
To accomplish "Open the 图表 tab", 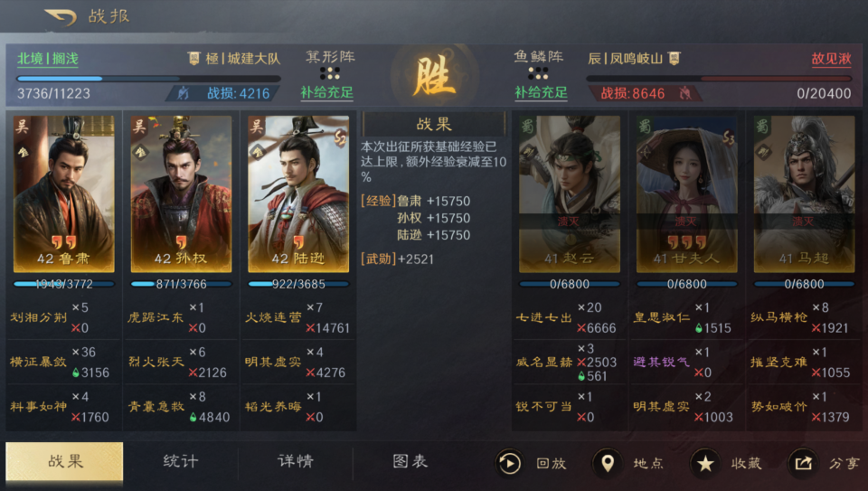I will coord(410,461).
